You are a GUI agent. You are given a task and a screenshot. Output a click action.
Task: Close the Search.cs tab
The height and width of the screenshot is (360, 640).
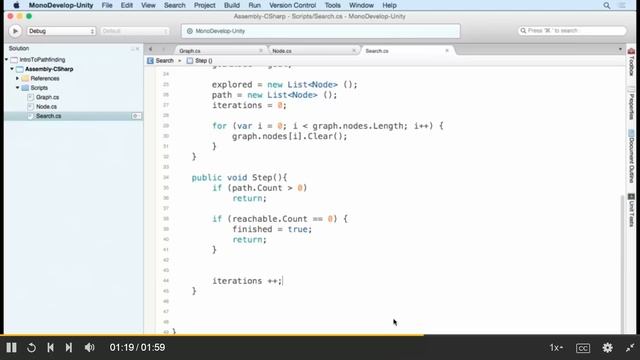[x=447, y=51]
